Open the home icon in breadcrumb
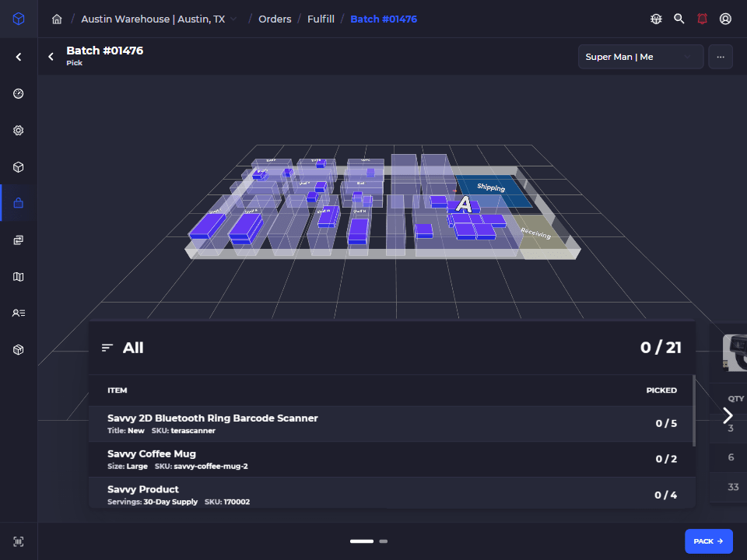The height and width of the screenshot is (560, 747). (x=57, y=19)
